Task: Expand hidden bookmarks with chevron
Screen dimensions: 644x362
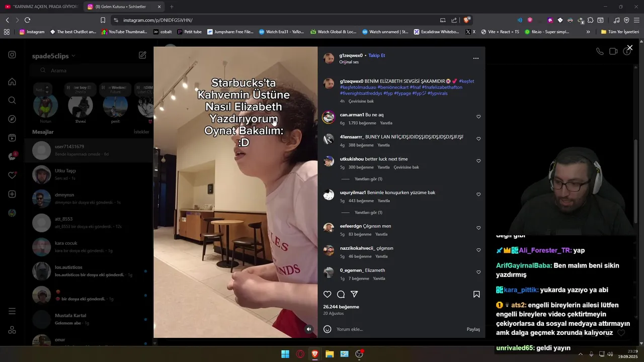Action: pyautogui.click(x=588, y=32)
